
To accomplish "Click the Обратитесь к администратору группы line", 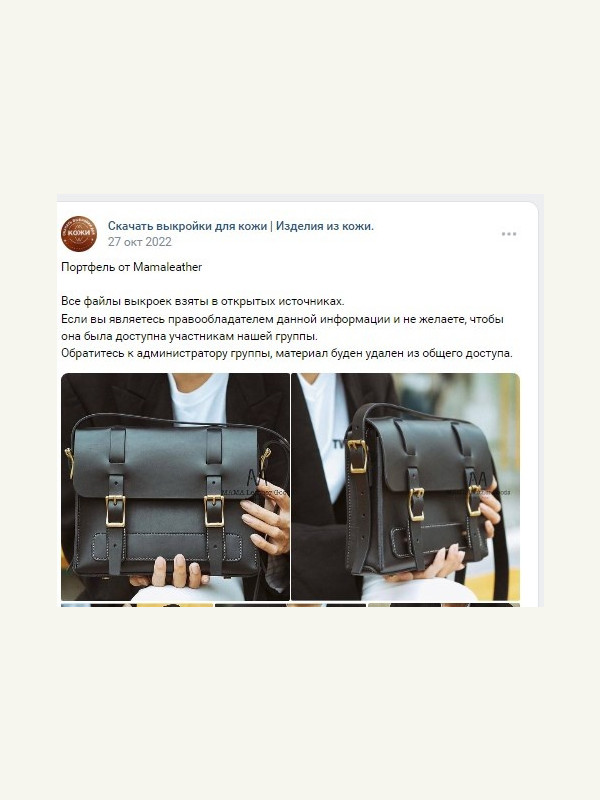I will [x=287, y=353].
